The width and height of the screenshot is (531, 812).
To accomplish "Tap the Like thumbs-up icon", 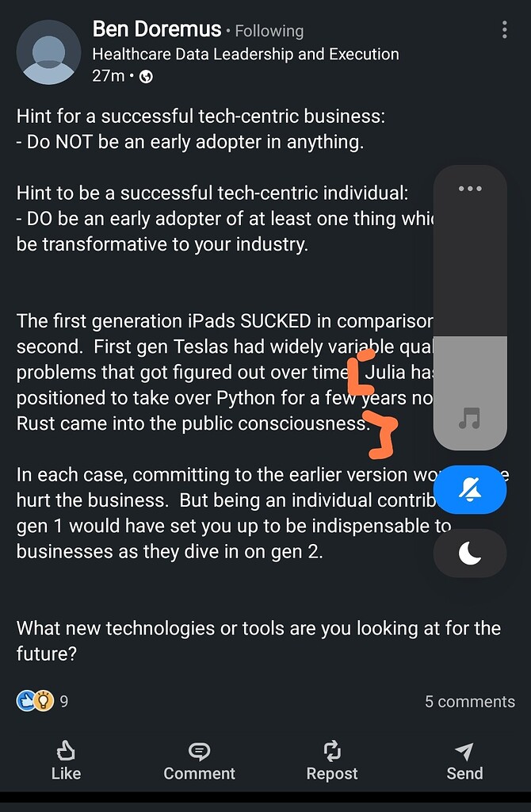I will pyautogui.click(x=66, y=749).
